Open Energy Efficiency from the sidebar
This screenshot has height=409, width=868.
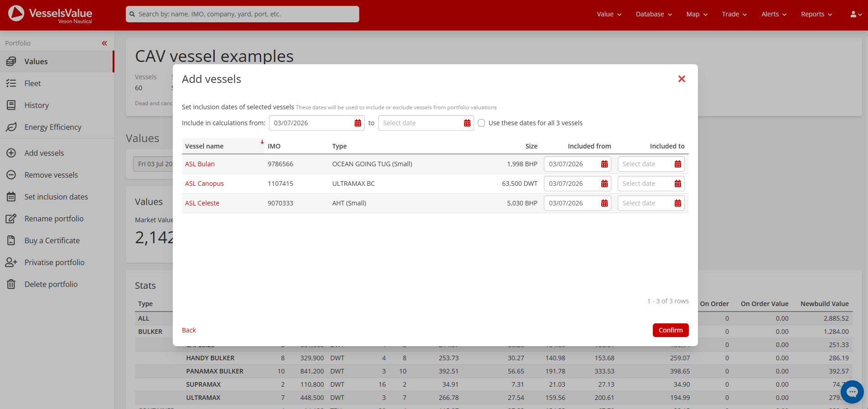[57, 127]
